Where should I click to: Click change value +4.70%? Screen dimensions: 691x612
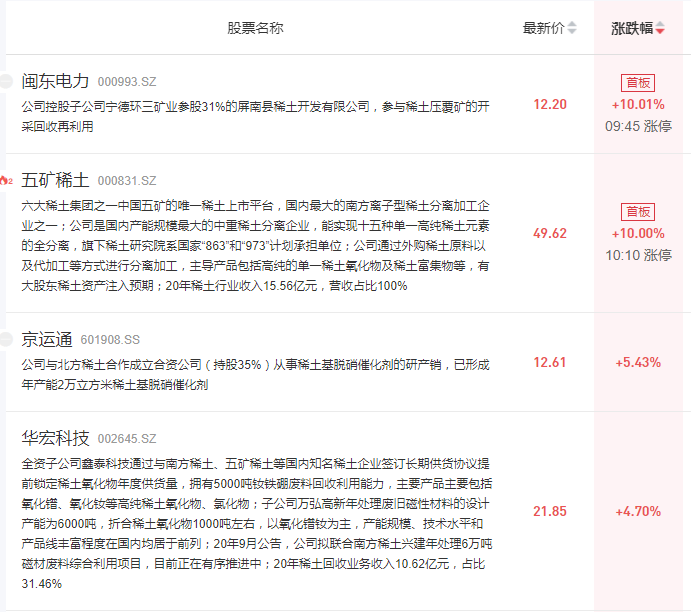coord(638,512)
